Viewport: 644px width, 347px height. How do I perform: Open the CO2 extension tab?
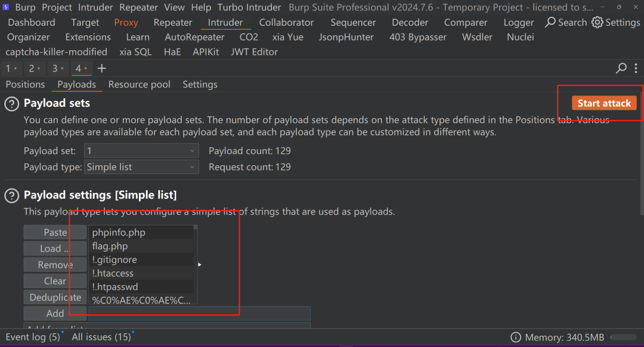click(249, 37)
